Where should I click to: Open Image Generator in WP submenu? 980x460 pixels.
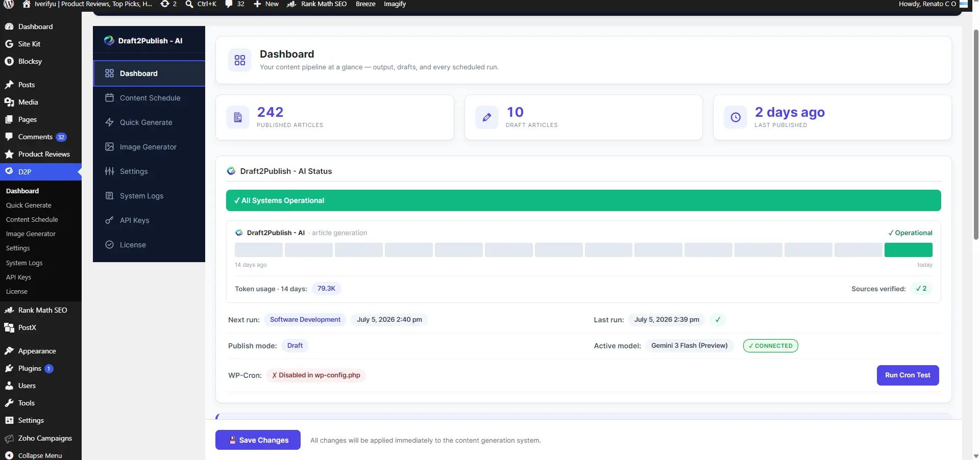tap(31, 234)
